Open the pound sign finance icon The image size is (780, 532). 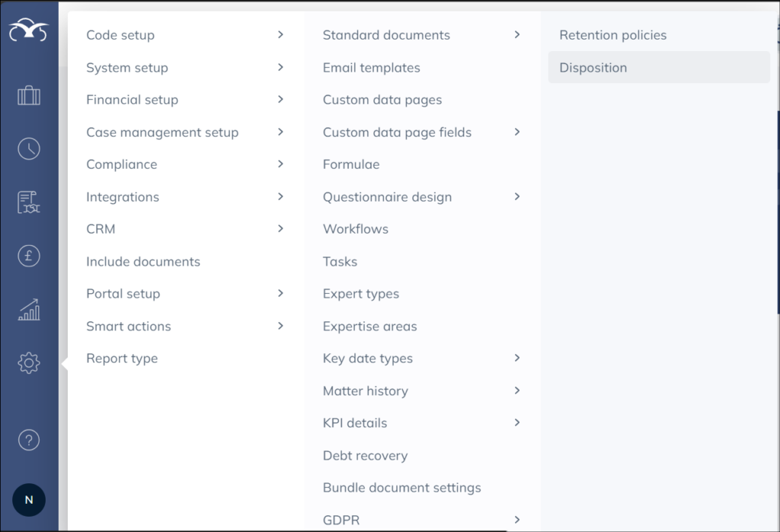29,256
